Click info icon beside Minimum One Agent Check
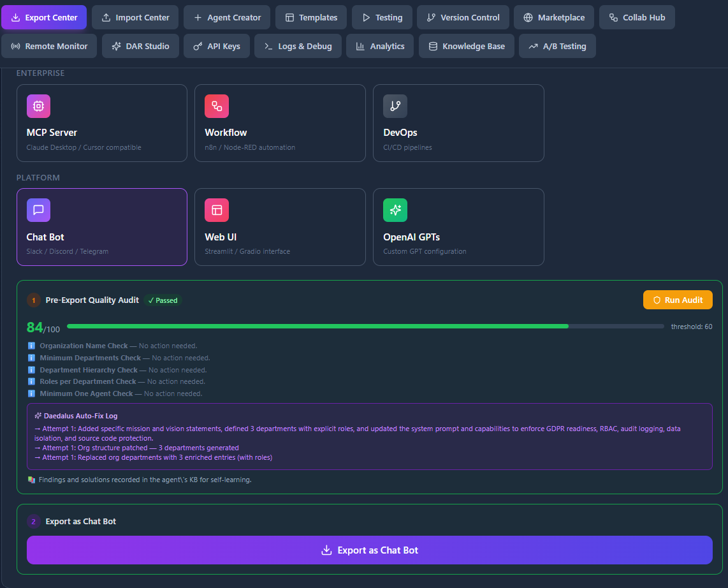 [x=32, y=393]
